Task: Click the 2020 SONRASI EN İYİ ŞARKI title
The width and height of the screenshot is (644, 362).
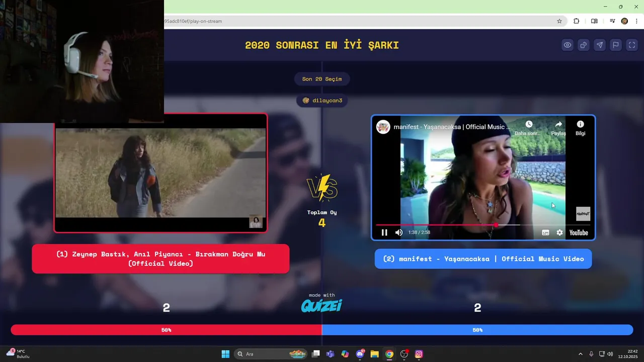Action: click(x=322, y=45)
